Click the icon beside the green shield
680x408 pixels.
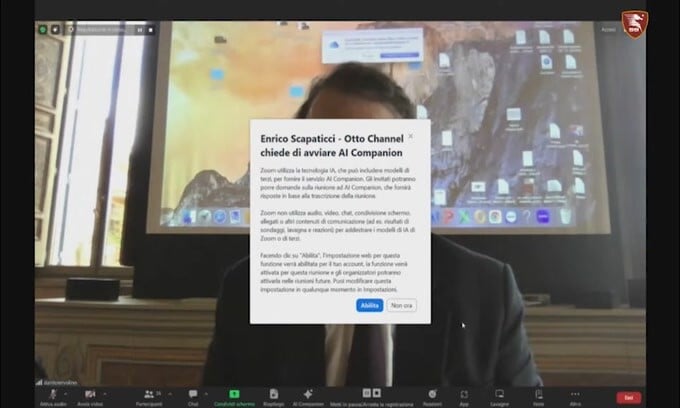[56, 29]
